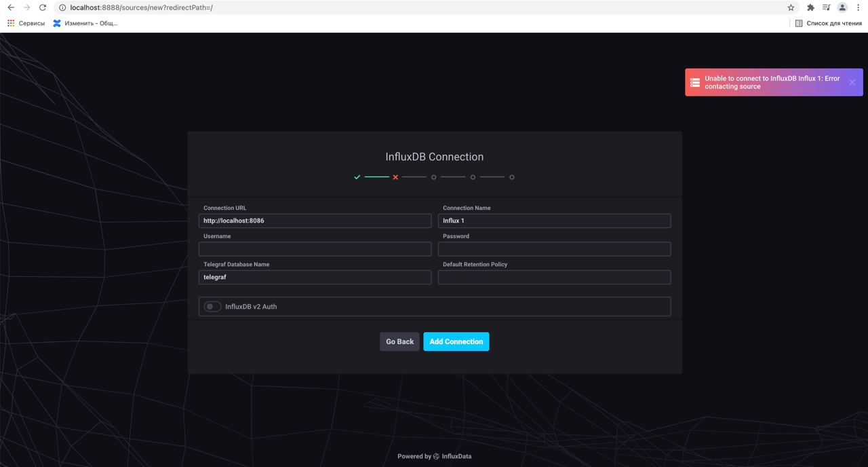The height and width of the screenshot is (467, 868).
Task: Open the Сервисы apps bookmark
Action: coord(26,23)
